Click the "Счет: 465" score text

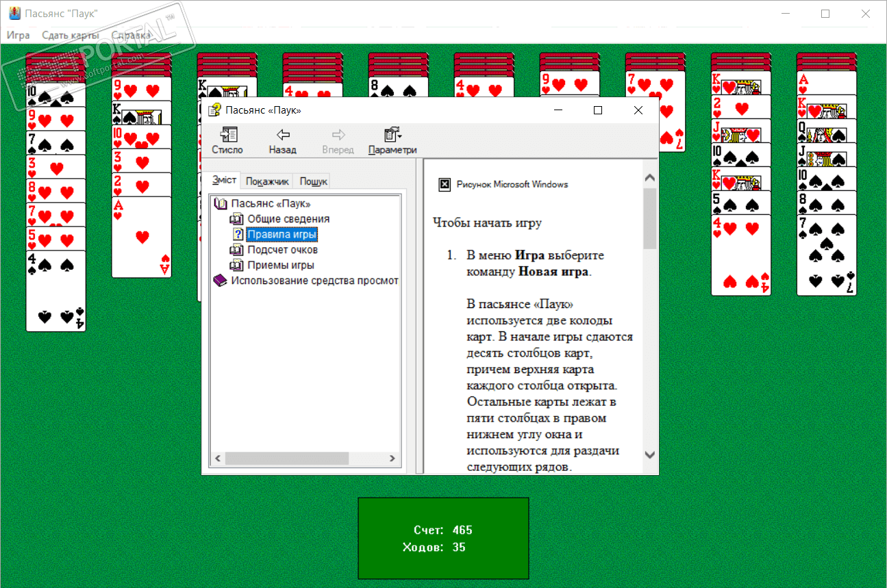coord(443,530)
